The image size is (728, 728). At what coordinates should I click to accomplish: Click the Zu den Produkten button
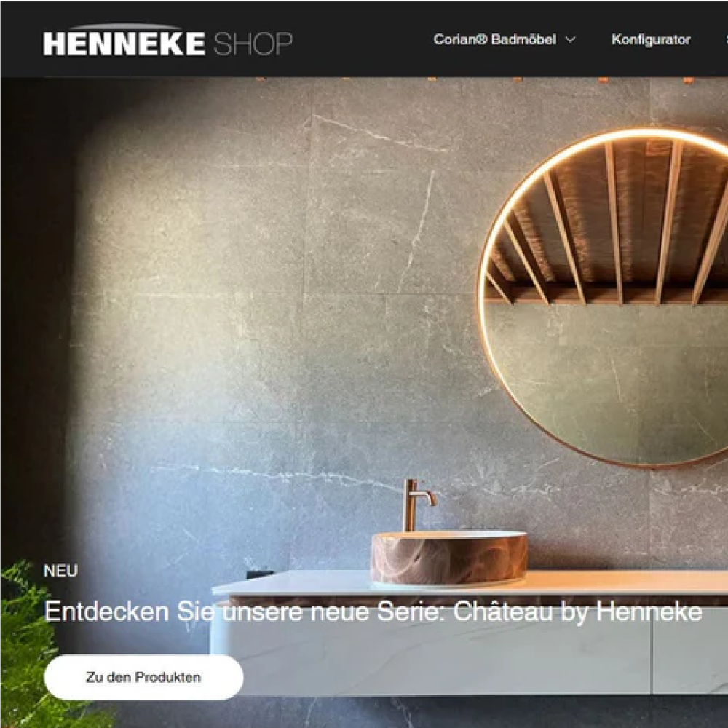143,677
